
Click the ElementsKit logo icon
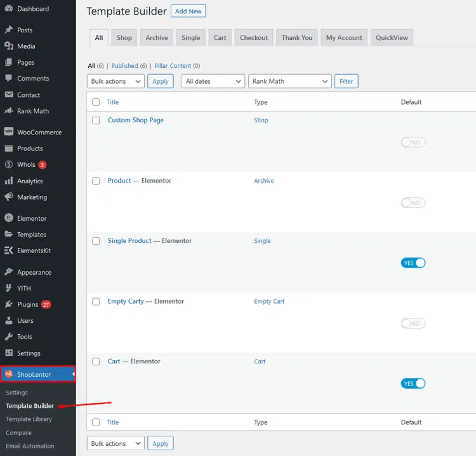click(9, 251)
